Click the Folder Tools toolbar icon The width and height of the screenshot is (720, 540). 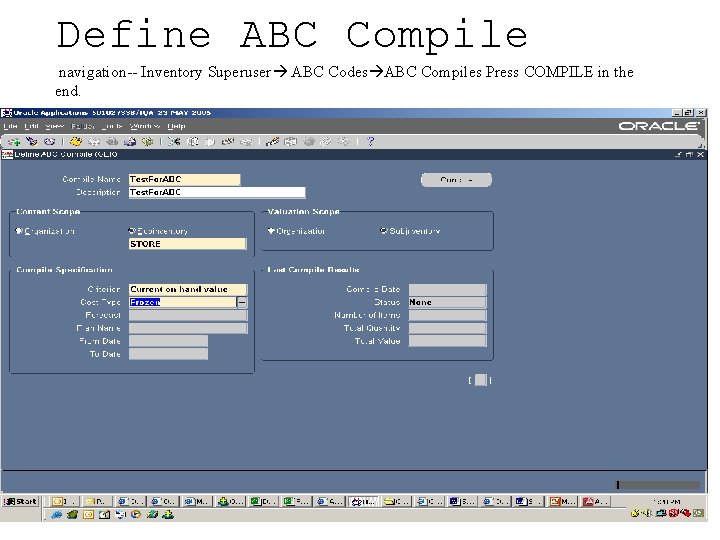click(343, 142)
